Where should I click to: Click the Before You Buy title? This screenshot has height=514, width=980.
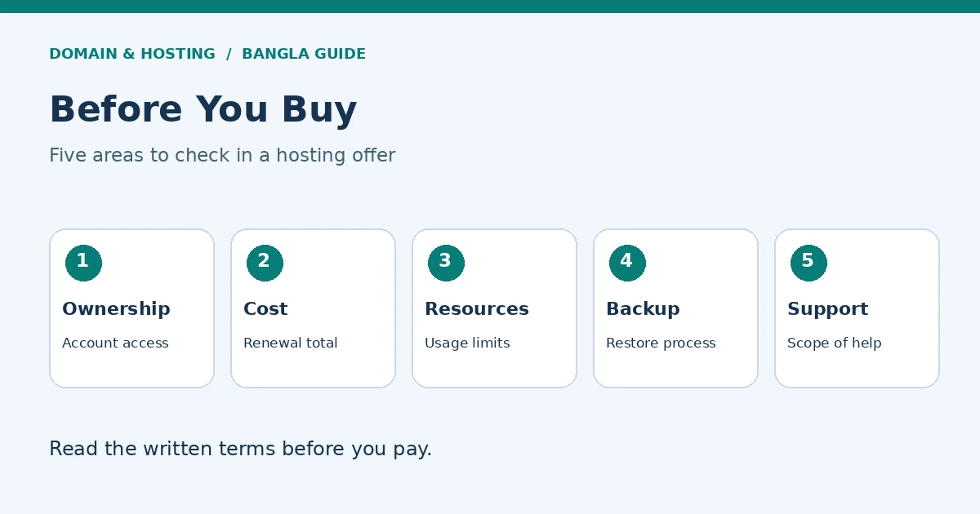203,109
